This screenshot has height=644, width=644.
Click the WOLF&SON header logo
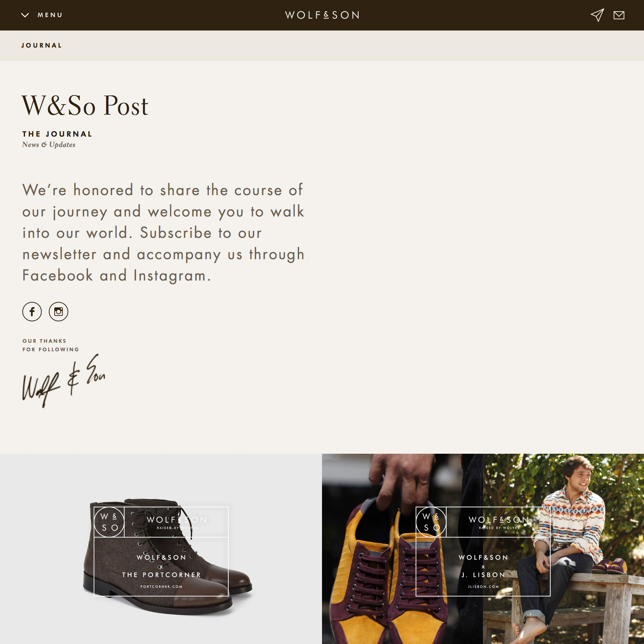[322, 15]
